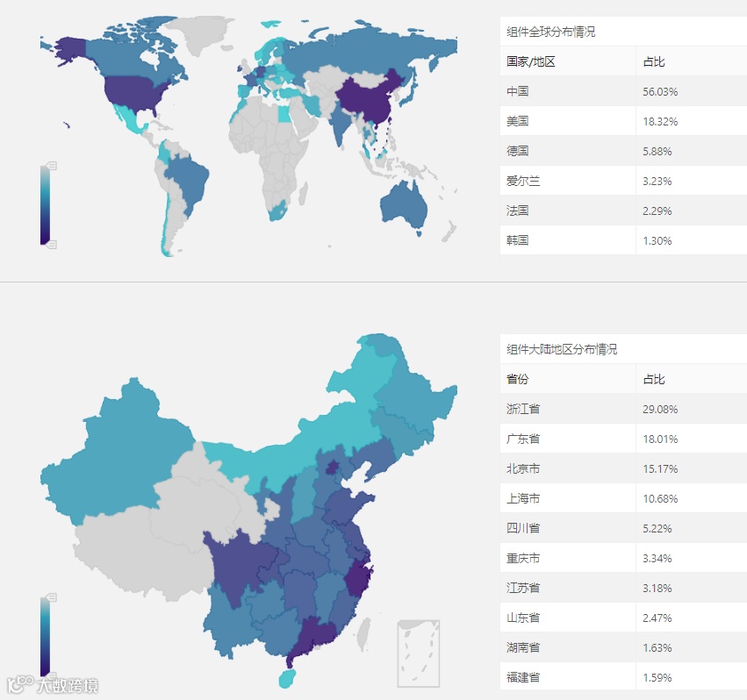
Task: Select the 四川省 row
Action: point(623,528)
